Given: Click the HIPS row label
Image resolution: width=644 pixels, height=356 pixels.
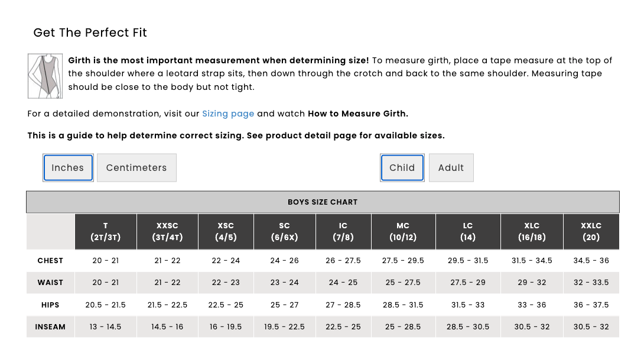Looking at the screenshot, I should pos(51,305).
